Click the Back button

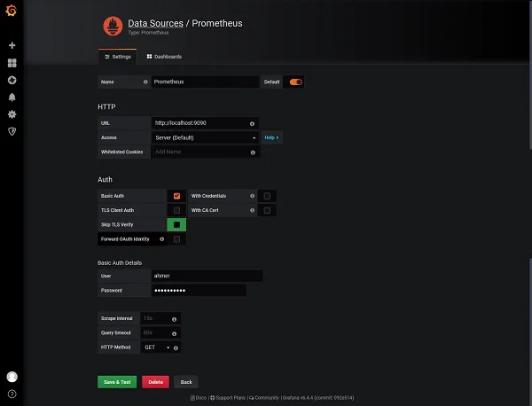click(186, 382)
